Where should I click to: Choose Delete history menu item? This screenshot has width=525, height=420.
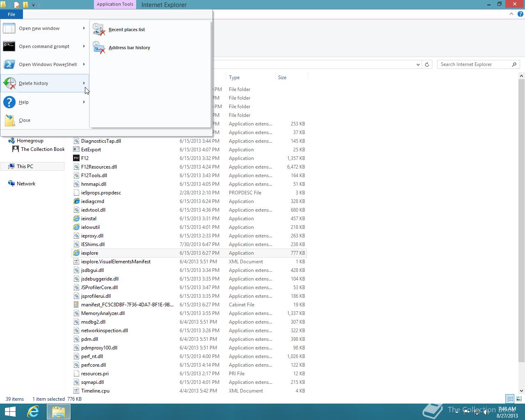pyautogui.click(x=45, y=83)
